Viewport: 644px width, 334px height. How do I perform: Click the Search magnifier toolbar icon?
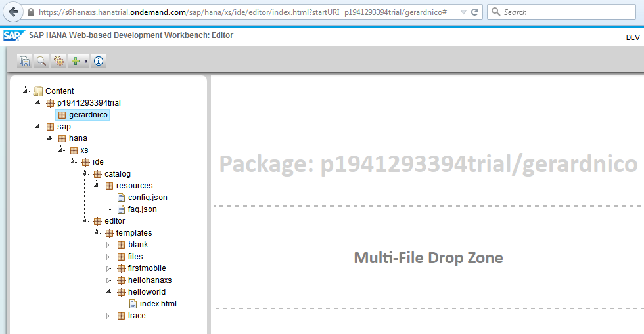point(41,61)
